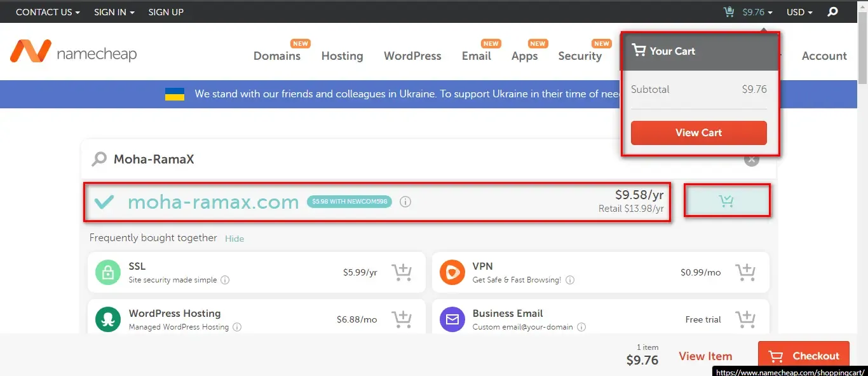The width and height of the screenshot is (868, 376).
Task: Expand the $9.76 cart dropdown
Action: (x=757, y=12)
